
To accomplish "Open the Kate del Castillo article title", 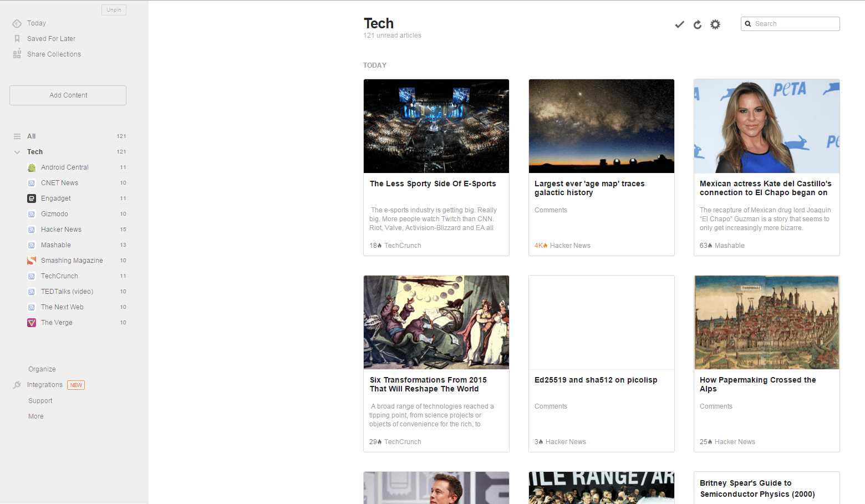I will pos(766,188).
